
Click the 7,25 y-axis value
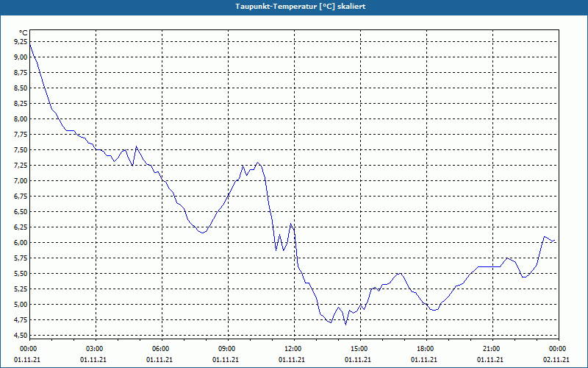(x=21, y=165)
